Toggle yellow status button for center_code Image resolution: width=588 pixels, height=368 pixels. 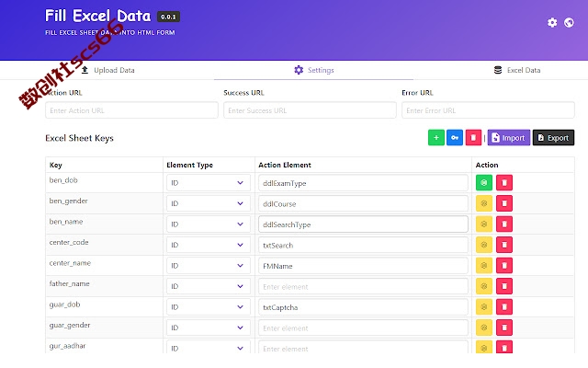pyautogui.click(x=484, y=245)
